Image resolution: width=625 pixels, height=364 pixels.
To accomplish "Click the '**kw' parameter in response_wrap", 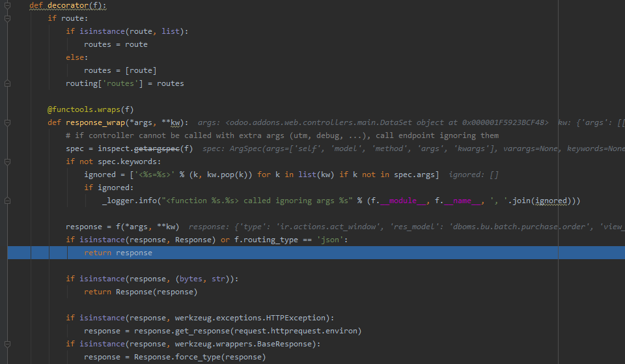I will coord(171,122).
